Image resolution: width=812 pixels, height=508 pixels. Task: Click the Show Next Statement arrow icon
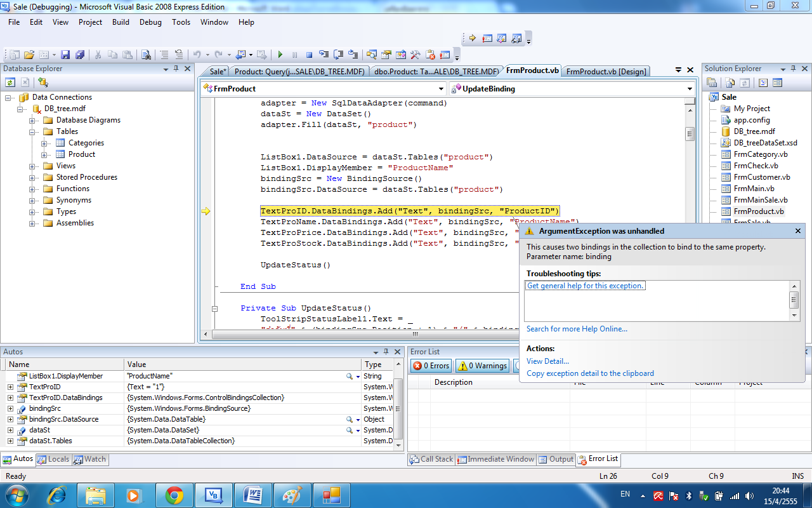pyautogui.click(x=472, y=38)
